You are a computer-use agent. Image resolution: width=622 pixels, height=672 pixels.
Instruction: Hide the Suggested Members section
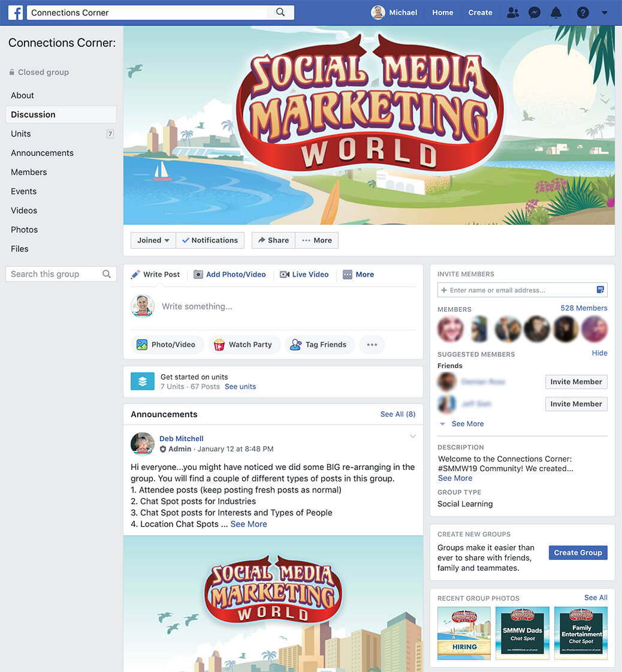tap(600, 353)
